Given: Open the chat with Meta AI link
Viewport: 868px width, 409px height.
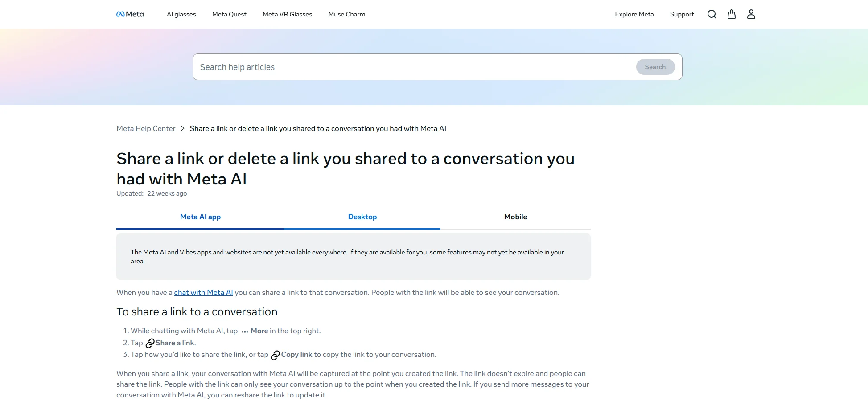Looking at the screenshot, I should click(x=203, y=292).
